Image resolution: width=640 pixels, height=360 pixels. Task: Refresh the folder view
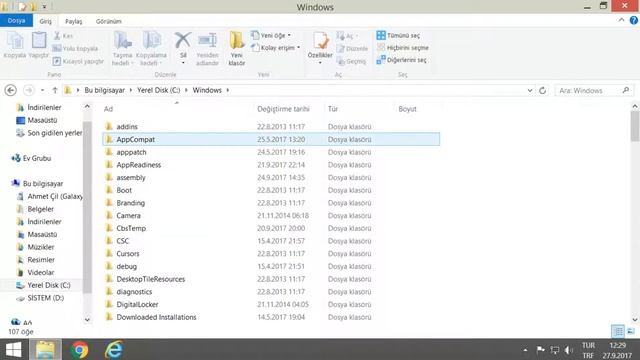coord(542,90)
